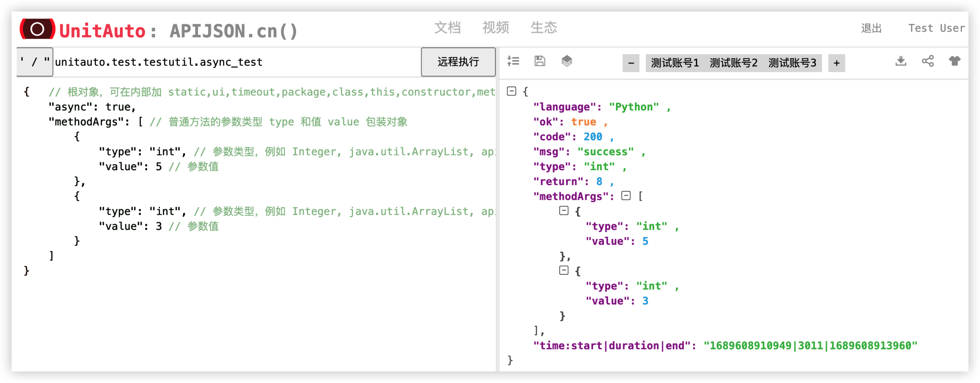The height and width of the screenshot is (383, 980).
Task: Click "value": 3 in the request editor
Action: [x=130, y=226]
